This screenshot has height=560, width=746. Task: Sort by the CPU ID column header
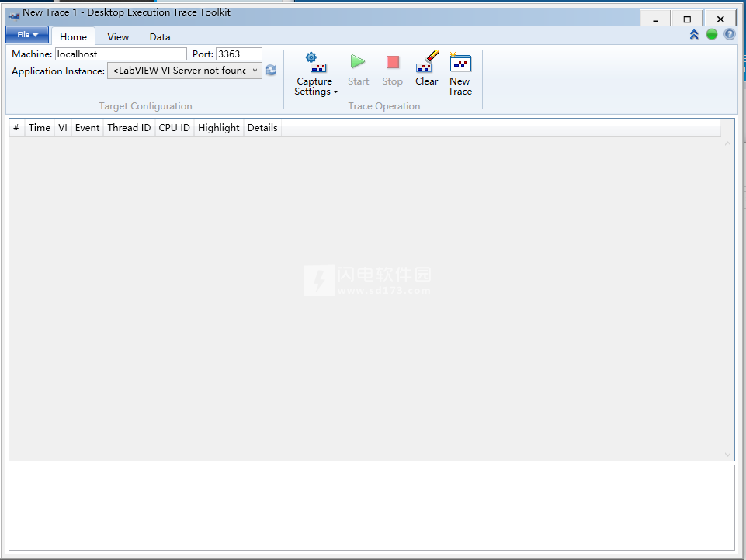[174, 127]
